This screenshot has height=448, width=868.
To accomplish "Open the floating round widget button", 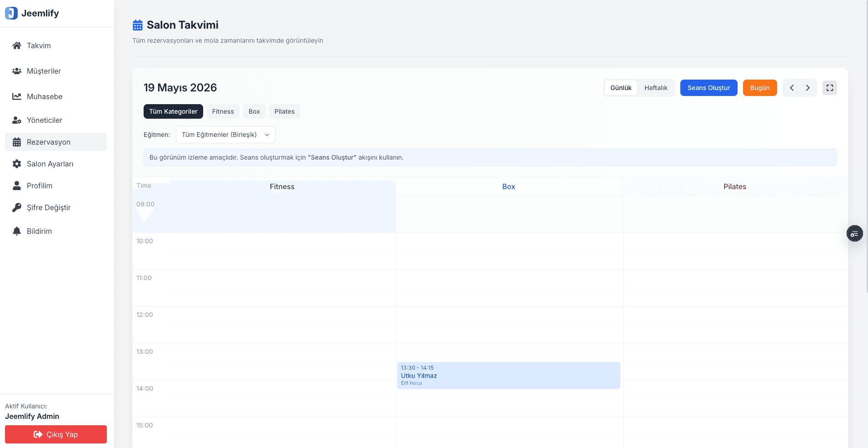I will (854, 234).
